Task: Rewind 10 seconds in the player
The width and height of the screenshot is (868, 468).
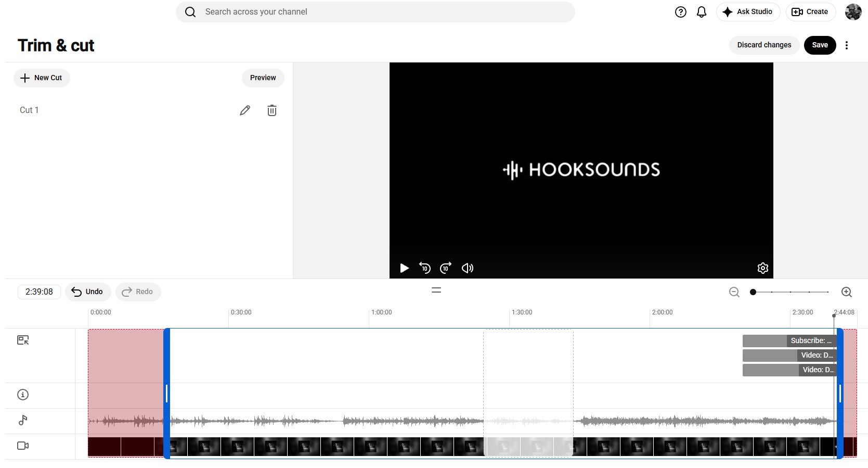Action: (425, 268)
